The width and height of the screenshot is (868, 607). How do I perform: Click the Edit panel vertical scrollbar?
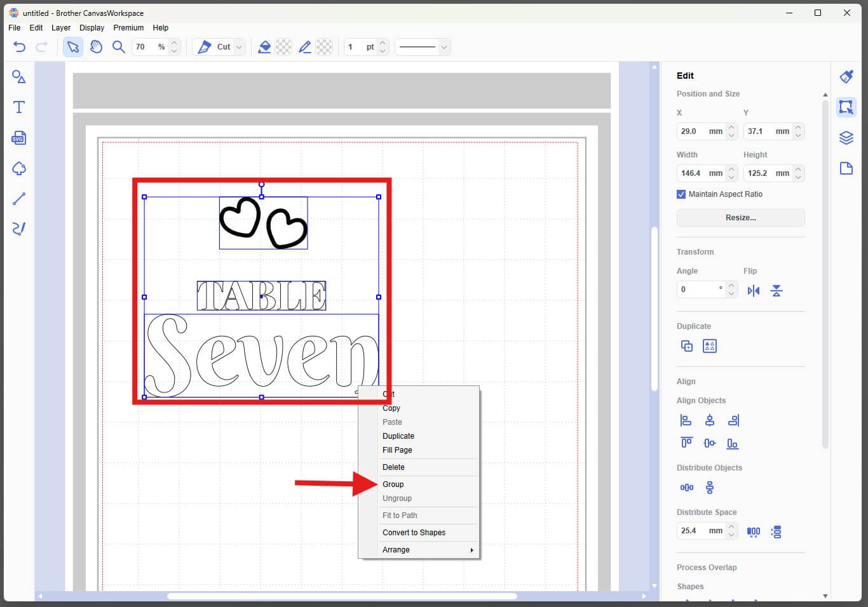click(825, 273)
